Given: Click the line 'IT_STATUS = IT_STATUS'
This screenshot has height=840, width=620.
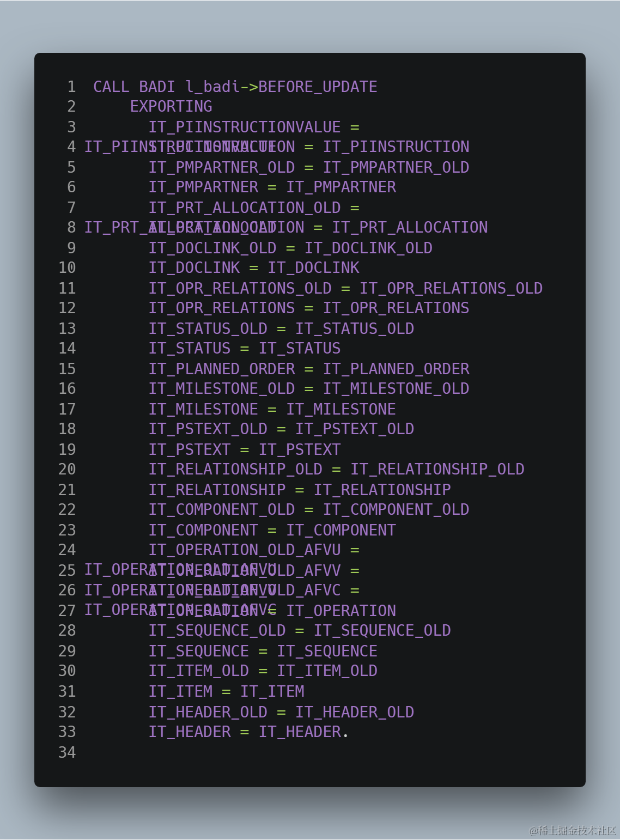Looking at the screenshot, I should pos(245,348).
